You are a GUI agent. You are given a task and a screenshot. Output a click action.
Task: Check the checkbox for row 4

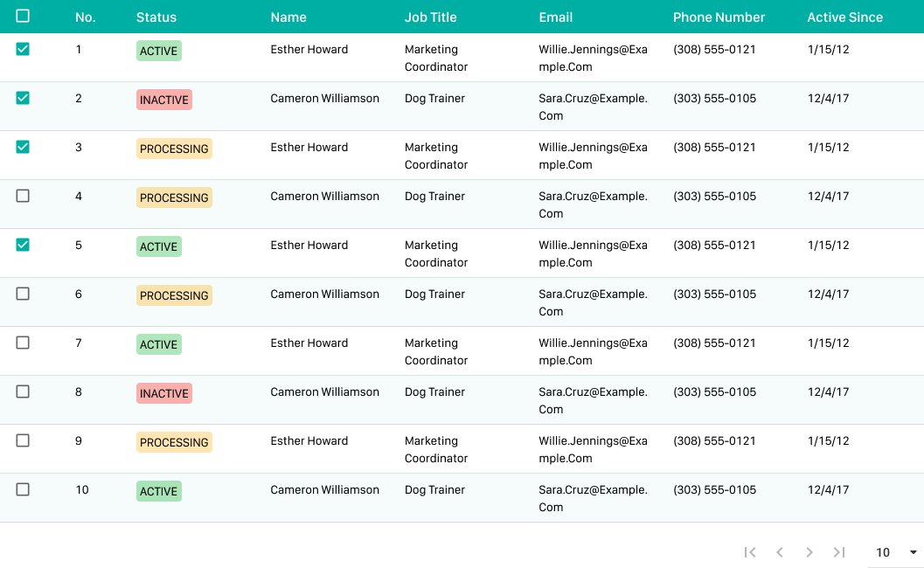23,196
